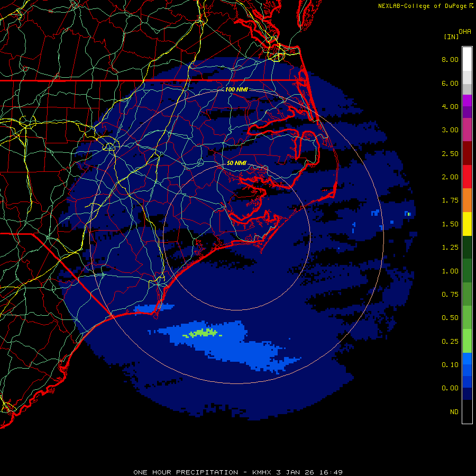The image size is (476, 476).
Task: Click the 0.00 legend value
Action: pos(450,388)
